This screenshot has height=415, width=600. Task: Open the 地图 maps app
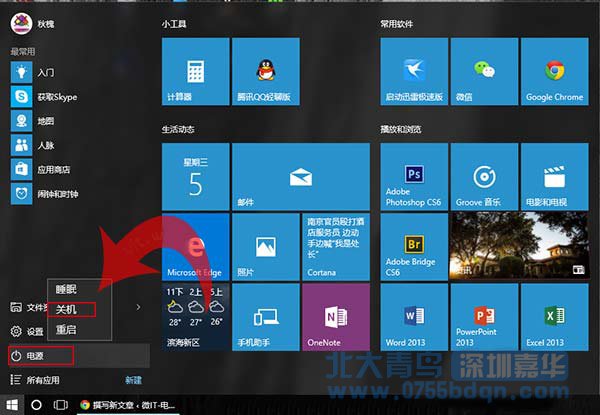33,121
